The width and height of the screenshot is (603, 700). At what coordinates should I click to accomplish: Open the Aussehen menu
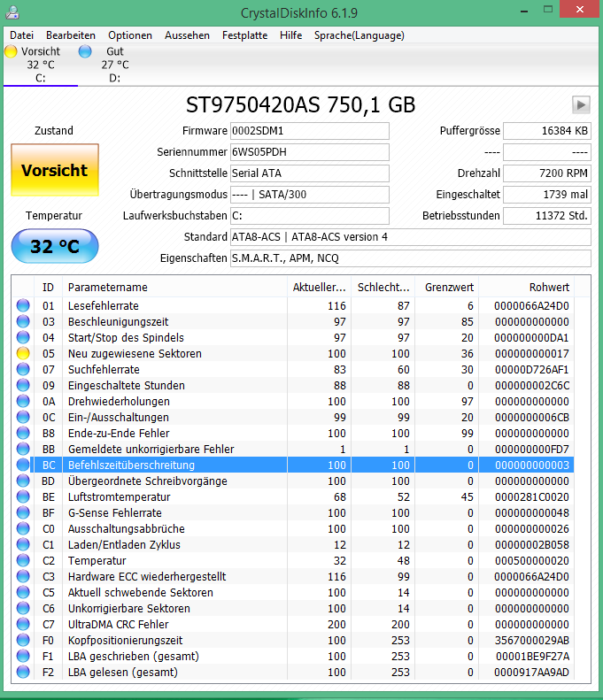coord(187,35)
